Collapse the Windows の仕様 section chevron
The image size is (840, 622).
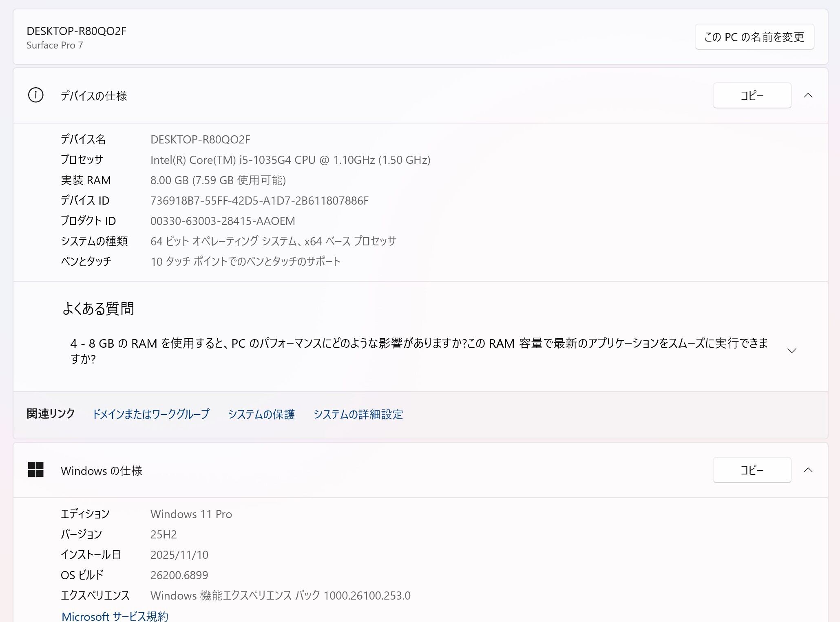(808, 470)
